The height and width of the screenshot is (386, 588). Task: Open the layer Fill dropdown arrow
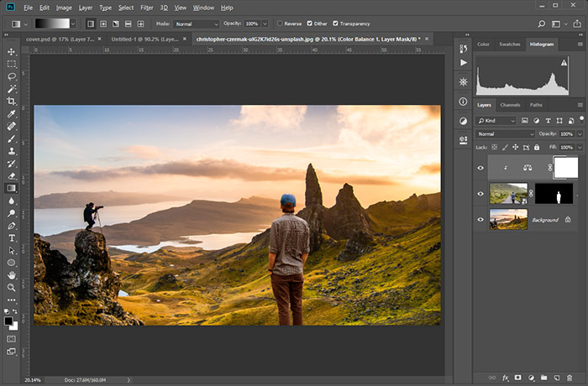[580, 148]
